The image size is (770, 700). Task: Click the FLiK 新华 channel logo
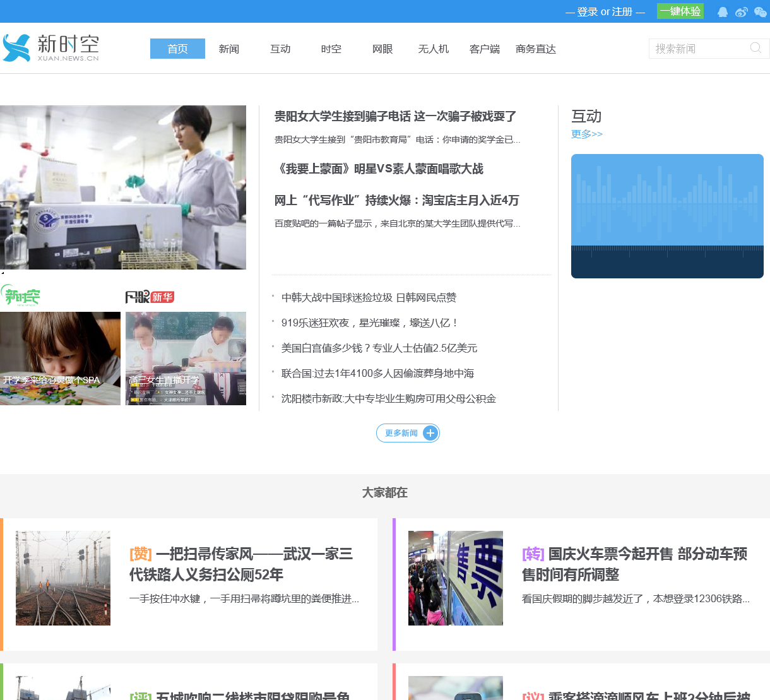point(150,297)
